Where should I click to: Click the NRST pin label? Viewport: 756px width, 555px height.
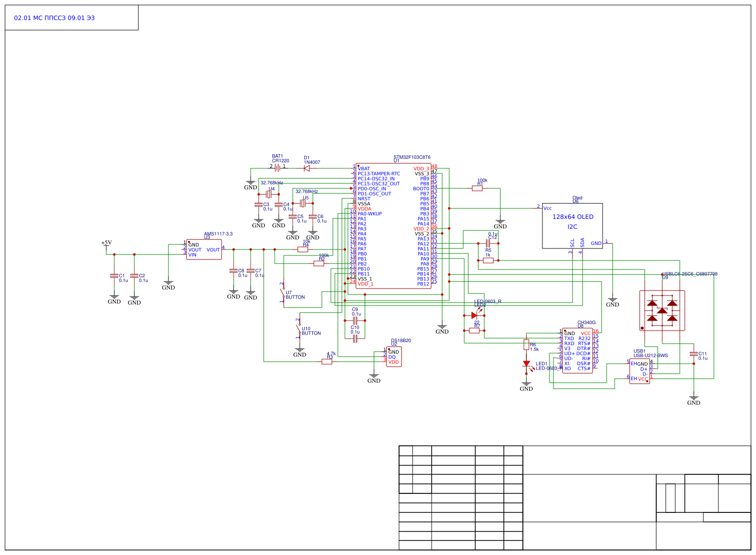tap(364, 199)
